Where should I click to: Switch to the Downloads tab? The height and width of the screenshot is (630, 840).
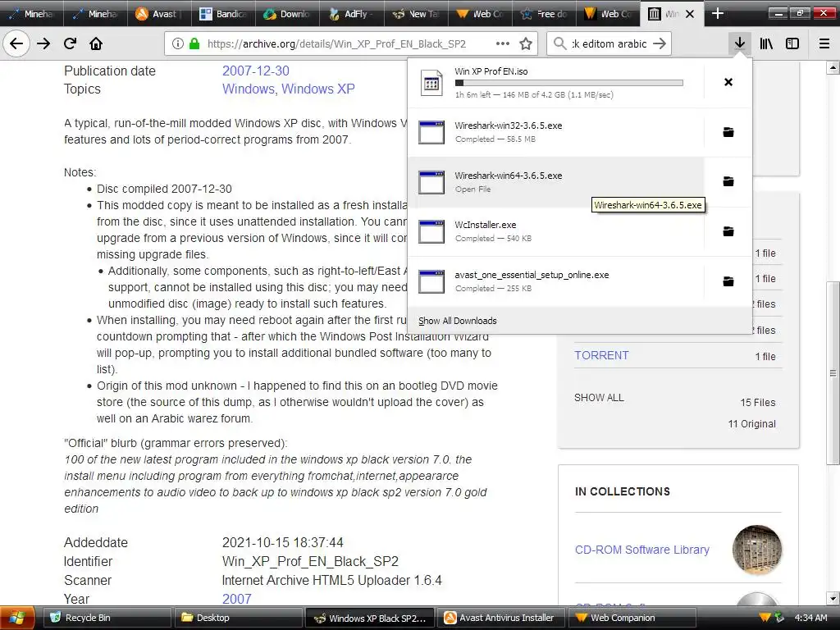coord(287,14)
